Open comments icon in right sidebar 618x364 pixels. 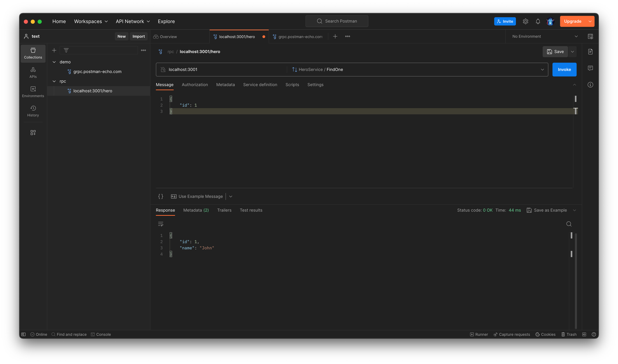590,68
